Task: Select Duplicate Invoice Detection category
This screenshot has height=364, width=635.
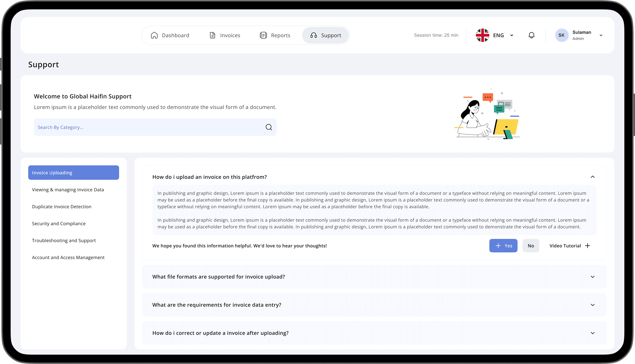Action: [61, 207]
